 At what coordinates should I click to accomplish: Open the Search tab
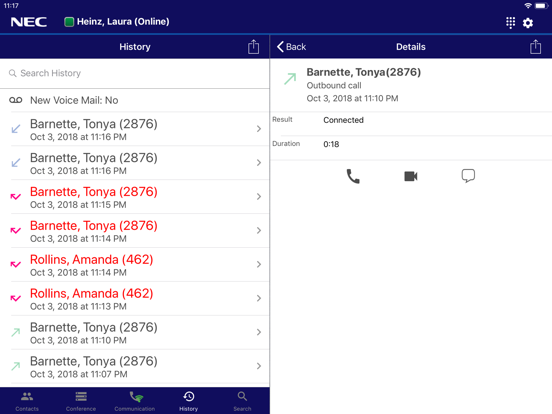tap(242, 401)
